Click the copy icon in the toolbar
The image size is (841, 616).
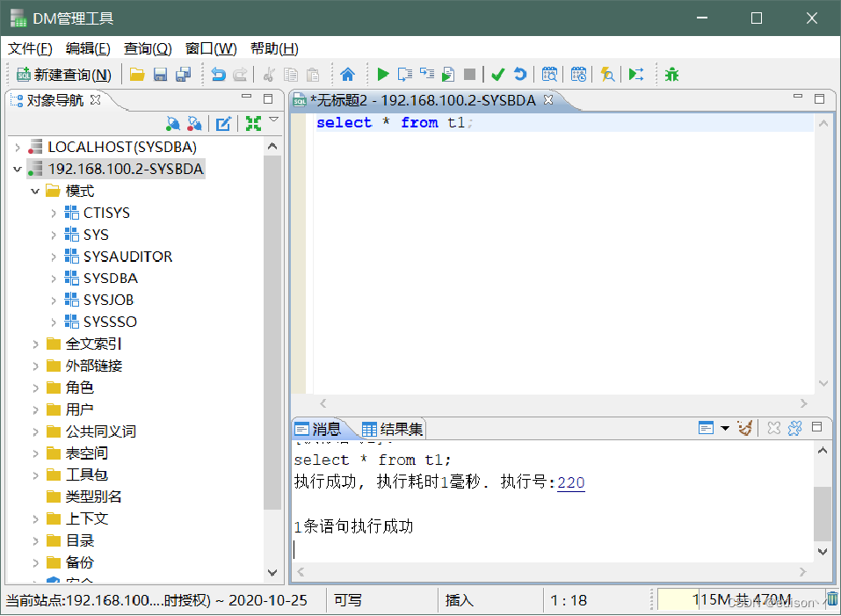[291, 75]
